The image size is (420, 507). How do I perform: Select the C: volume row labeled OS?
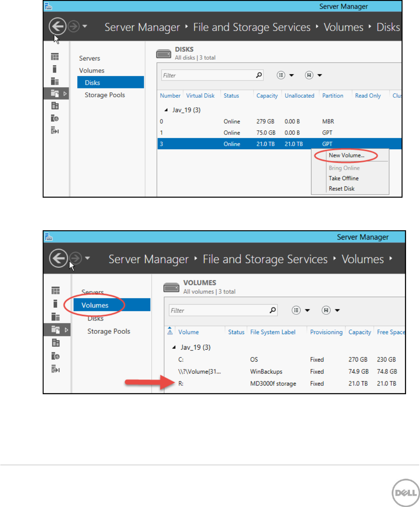coord(285,360)
